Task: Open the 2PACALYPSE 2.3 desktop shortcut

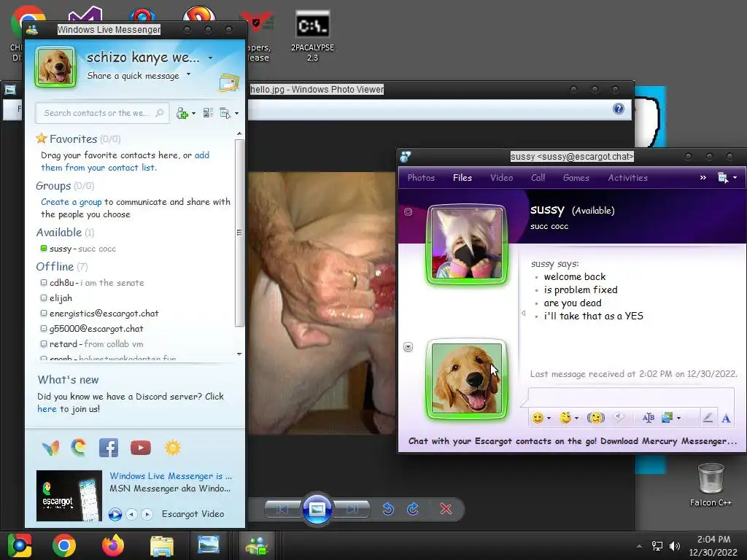Action: tap(312, 36)
